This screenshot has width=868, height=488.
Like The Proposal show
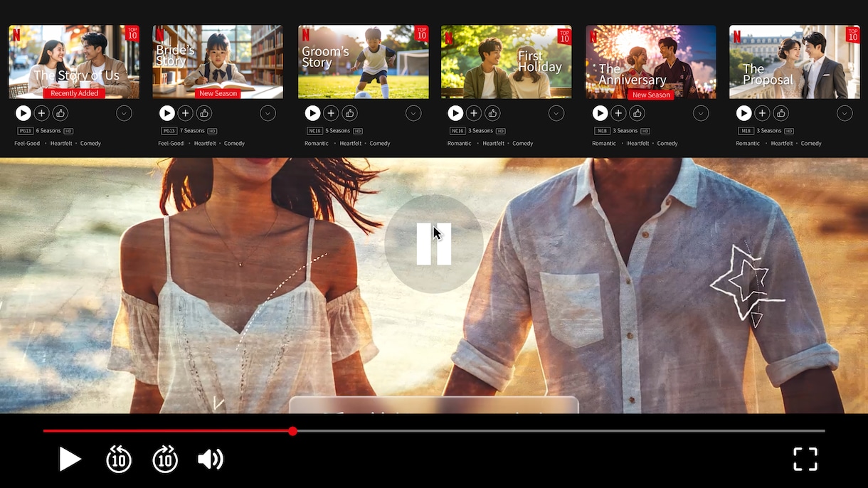click(x=781, y=113)
